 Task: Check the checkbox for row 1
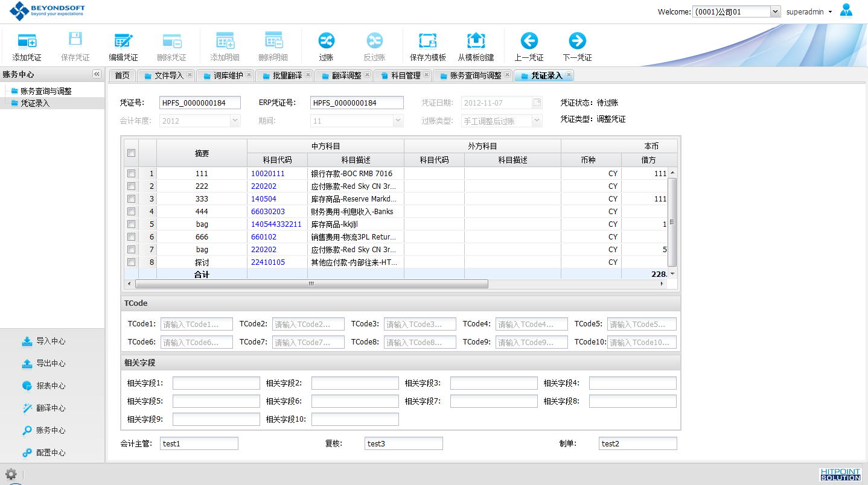coord(132,174)
